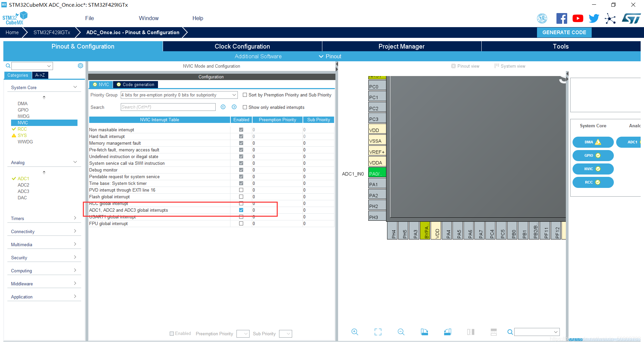This screenshot has width=644, height=345.
Task: Toggle ADC1, ADC2 and ADC3 global interrupts checkbox
Action: (x=241, y=210)
